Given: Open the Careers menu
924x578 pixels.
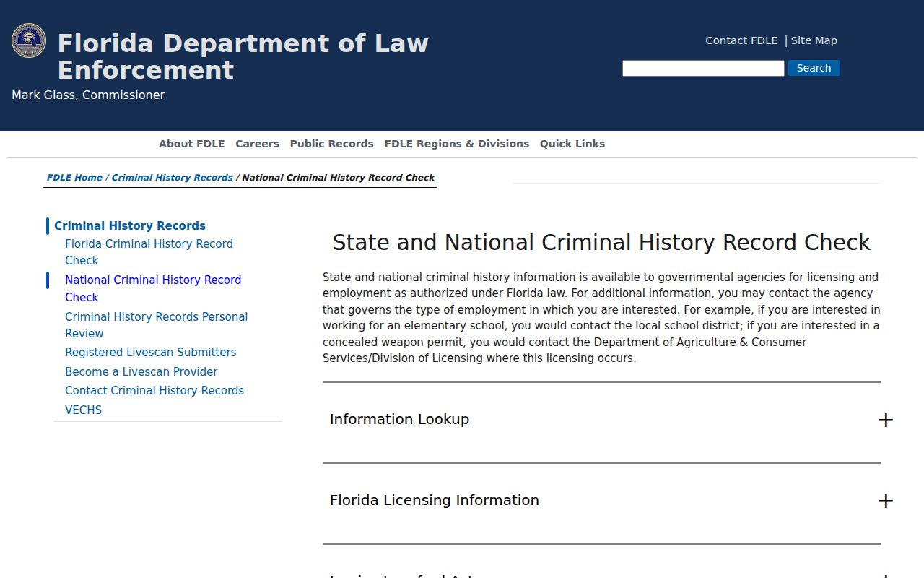Looking at the screenshot, I should 257,144.
